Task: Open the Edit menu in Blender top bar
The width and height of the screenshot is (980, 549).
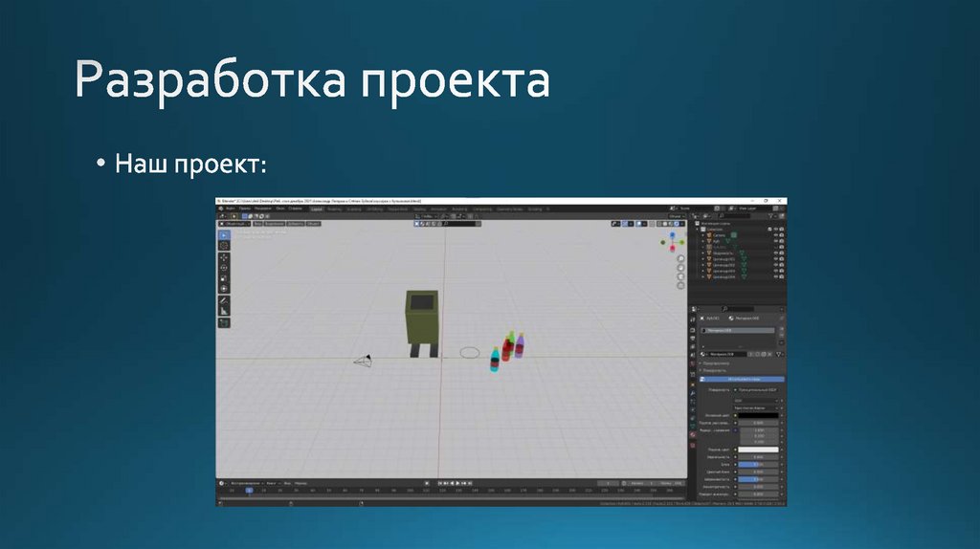Action: coord(245,209)
